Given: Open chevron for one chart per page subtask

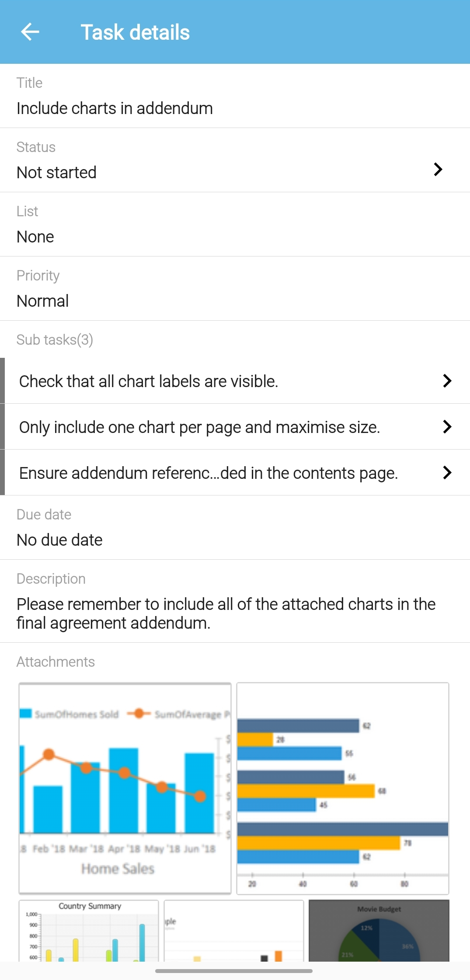Looking at the screenshot, I should (x=446, y=427).
